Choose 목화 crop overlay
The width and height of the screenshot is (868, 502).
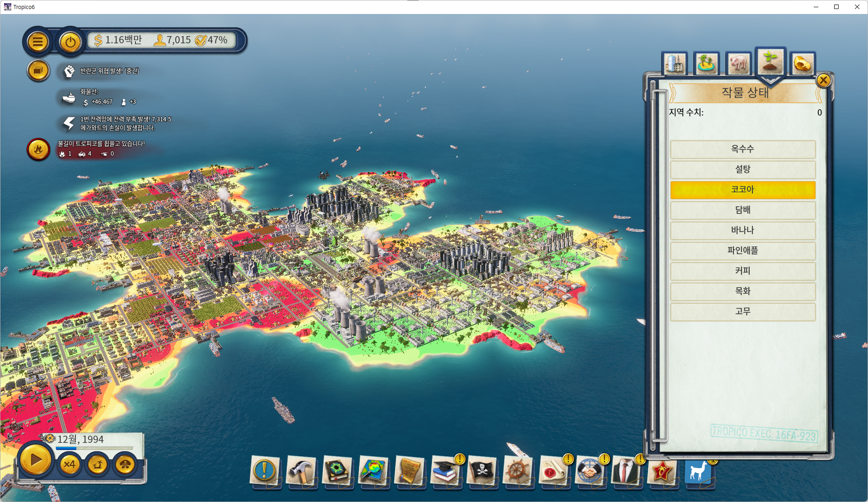(x=743, y=291)
